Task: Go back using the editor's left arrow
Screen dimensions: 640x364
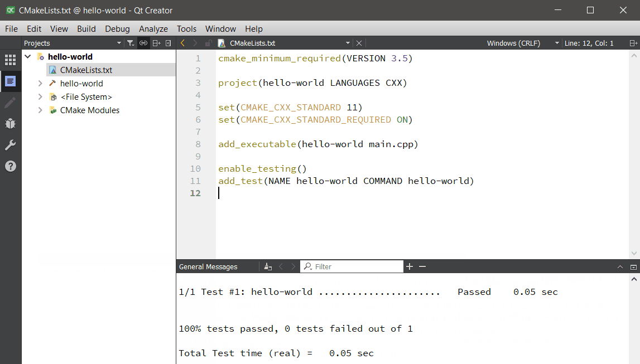Action: (x=182, y=43)
